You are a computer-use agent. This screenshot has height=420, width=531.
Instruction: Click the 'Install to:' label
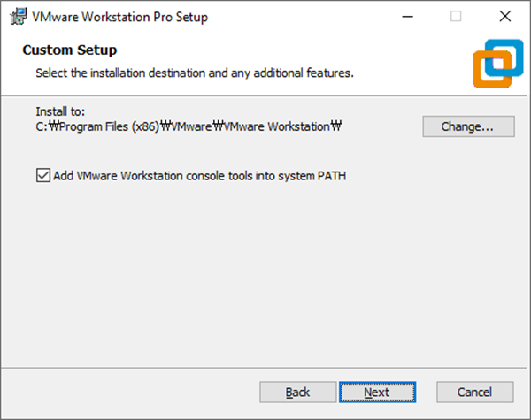(x=59, y=112)
